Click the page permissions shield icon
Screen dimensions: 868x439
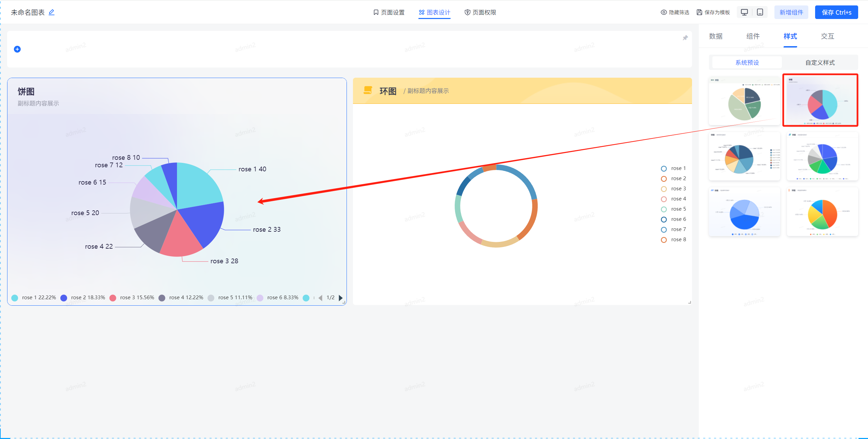(x=467, y=12)
